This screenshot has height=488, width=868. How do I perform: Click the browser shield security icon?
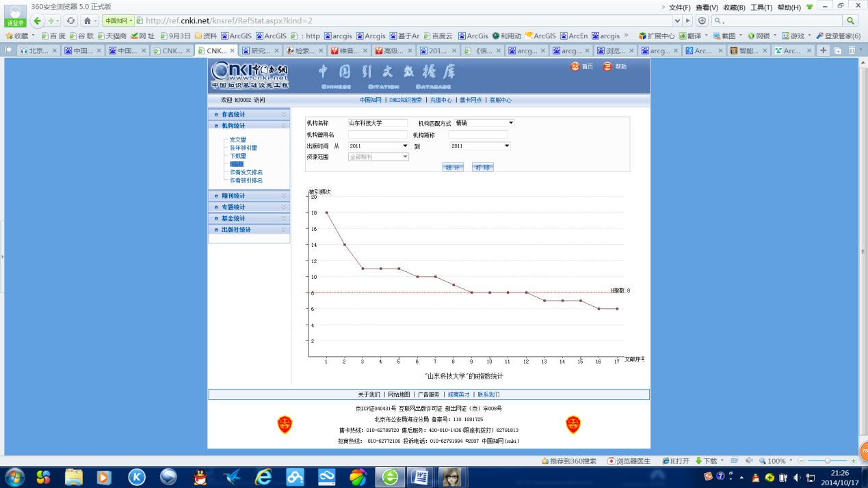pyautogui.click(x=702, y=21)
